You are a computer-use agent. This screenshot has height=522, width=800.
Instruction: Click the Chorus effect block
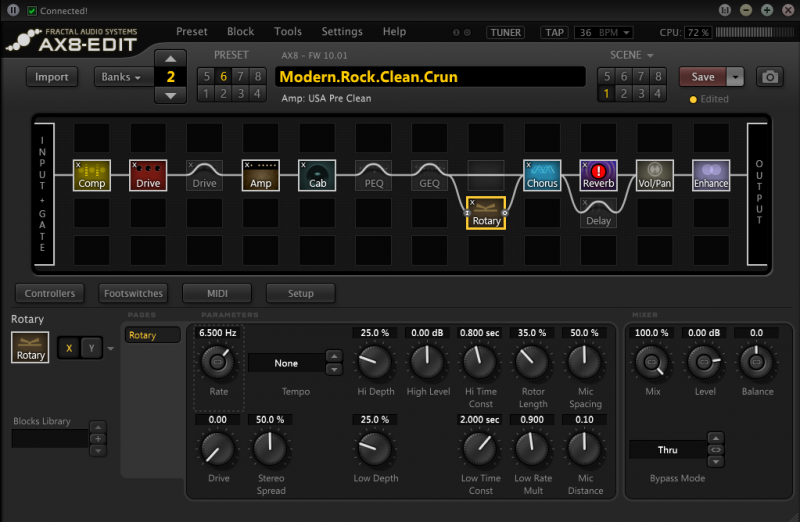tap(542, 174)
